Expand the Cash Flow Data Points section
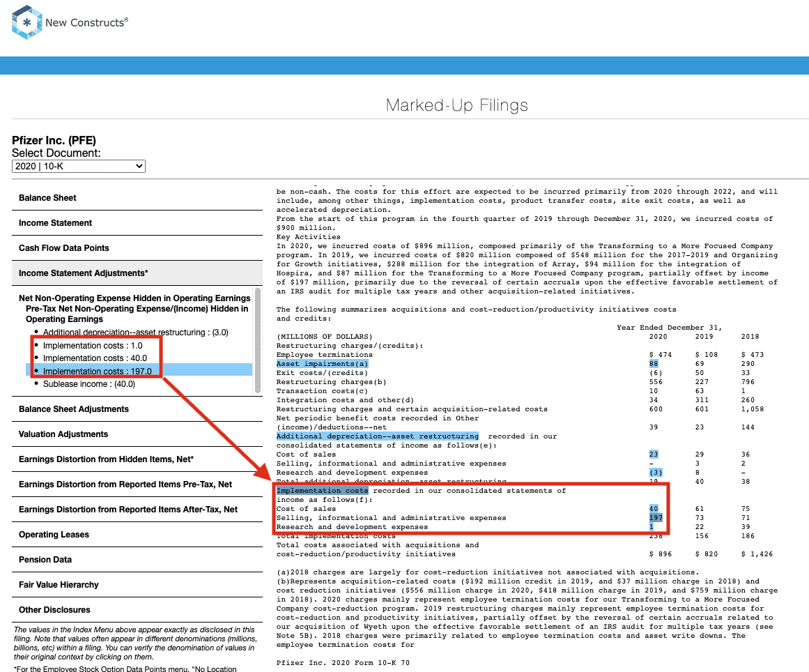809x672 pixels. pyautogui.click(x=137, y=248)
